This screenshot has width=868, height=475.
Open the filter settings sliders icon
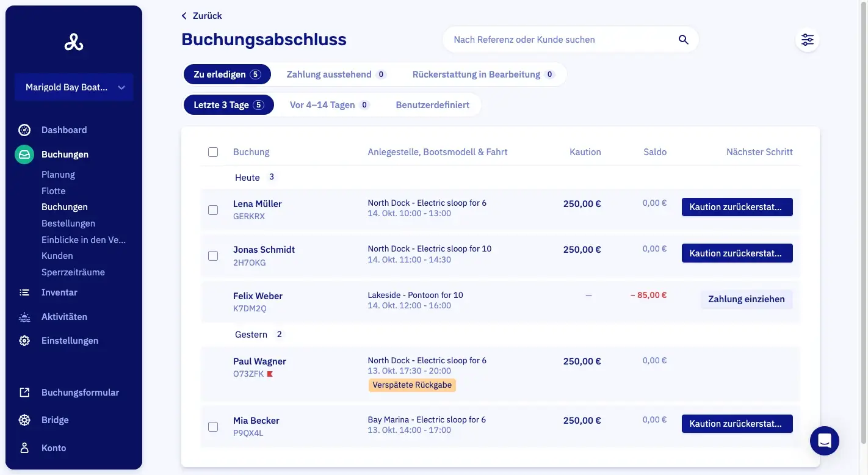point(807,40)
